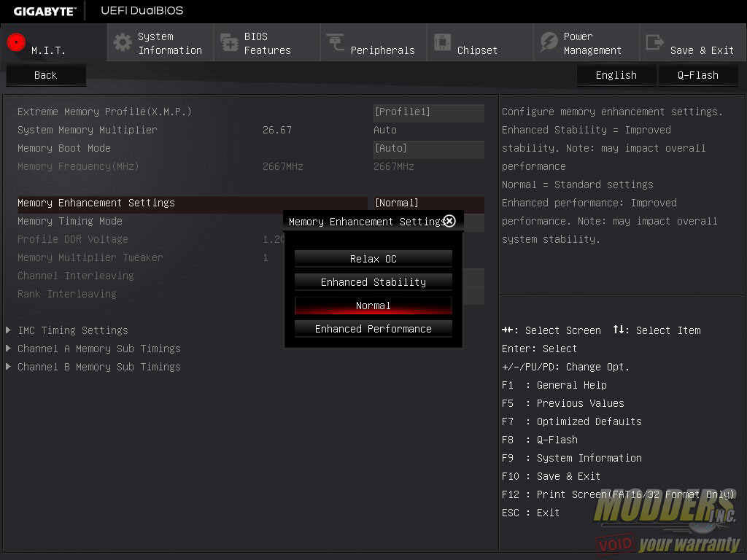This screenshot has width=747, height=560.
Task: Choose Enhanced Performance option
Action: pyautogui.click(x=373, y=329)
